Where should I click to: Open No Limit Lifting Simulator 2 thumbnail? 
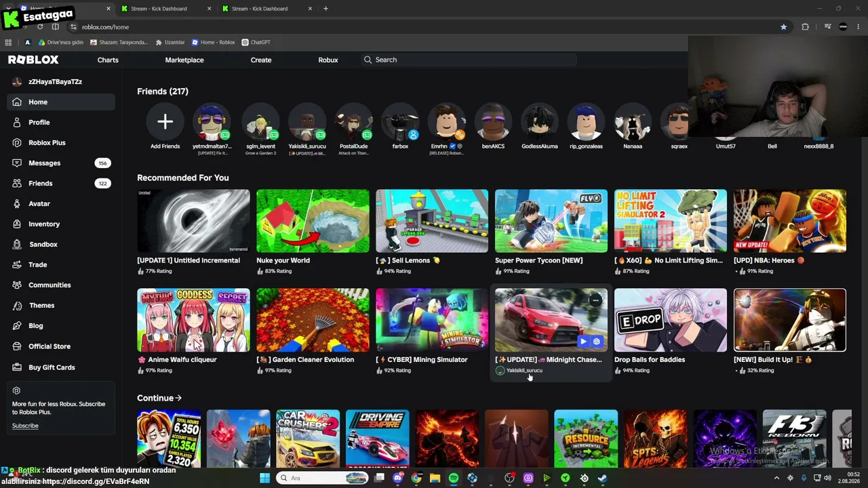[x=671, y=221]
